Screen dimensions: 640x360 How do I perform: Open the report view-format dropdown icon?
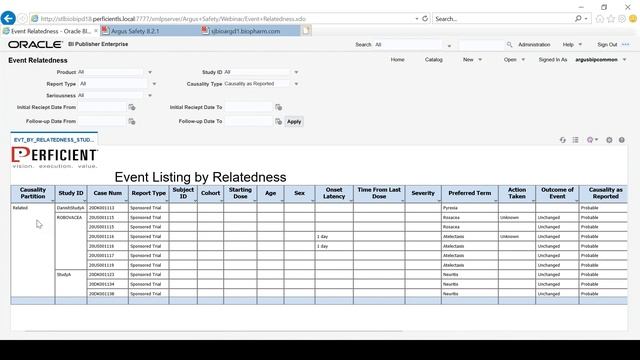pos(592,140)
